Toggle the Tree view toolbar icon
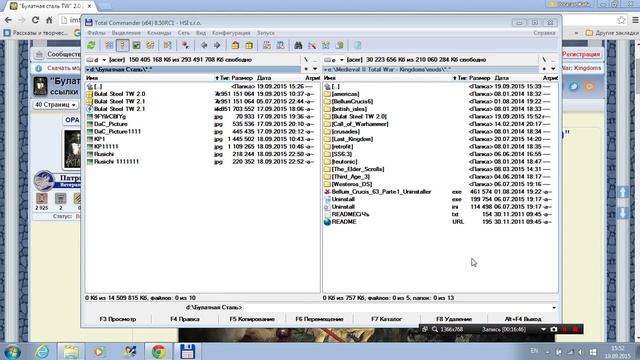Screen dimensions: 640x360 [150, 45]
